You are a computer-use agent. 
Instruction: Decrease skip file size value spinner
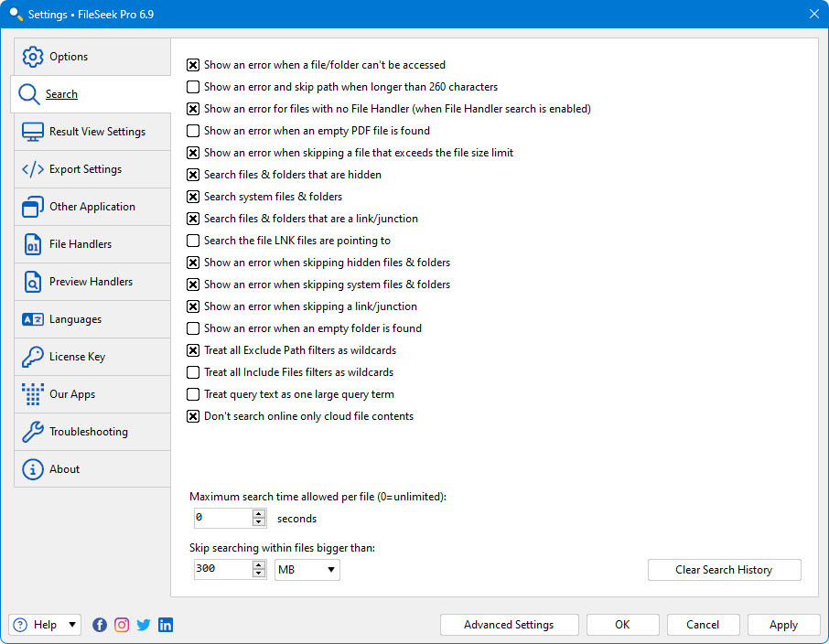[x=259, y=574]
